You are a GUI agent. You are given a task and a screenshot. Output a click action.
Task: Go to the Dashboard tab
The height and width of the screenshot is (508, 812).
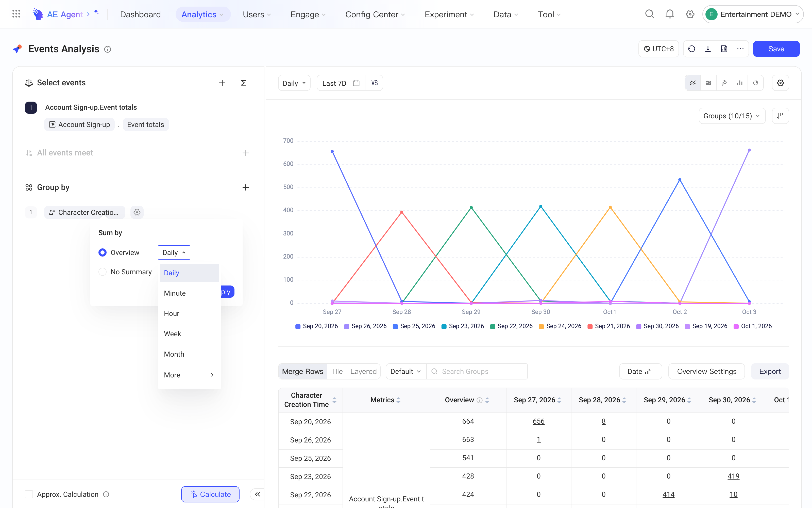(140, 14)
